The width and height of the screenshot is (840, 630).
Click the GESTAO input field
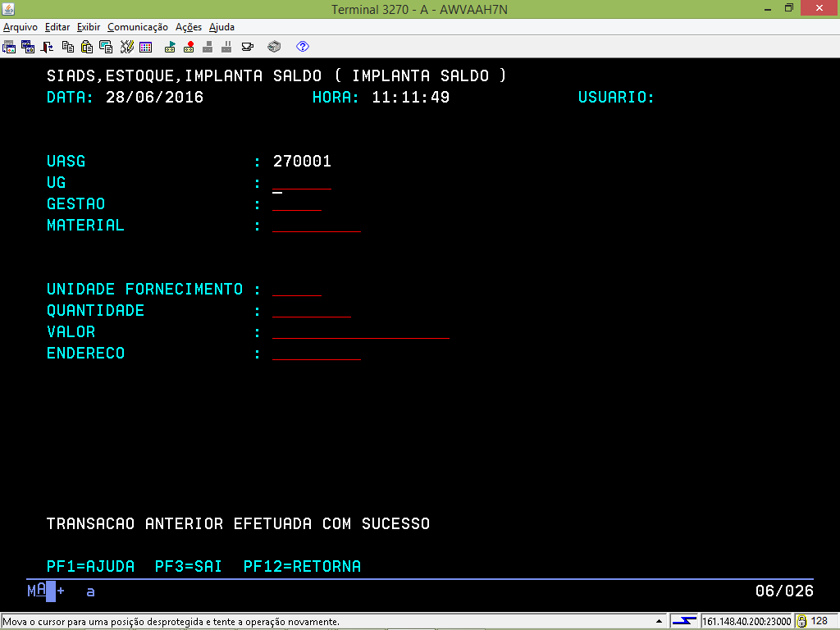[x=297, y=204]
